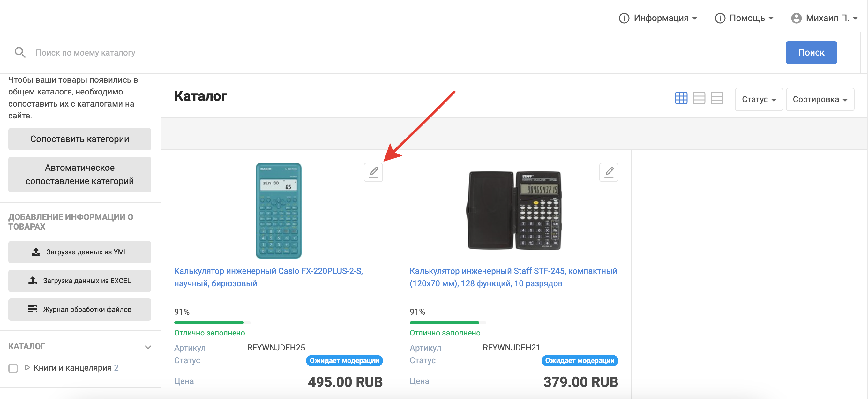Viewport: 868px width, 399px height.
Task: Switch to list rows view icon
Action: coord(699,98)
